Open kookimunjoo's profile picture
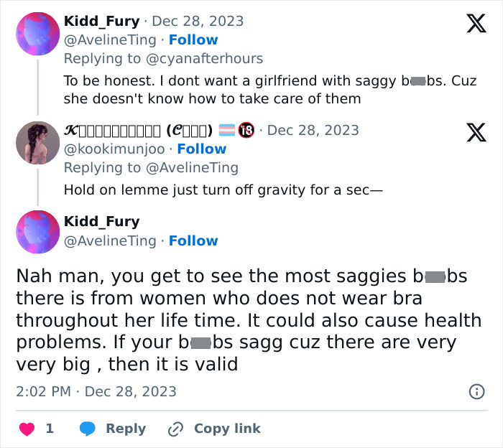 [37, 143]
